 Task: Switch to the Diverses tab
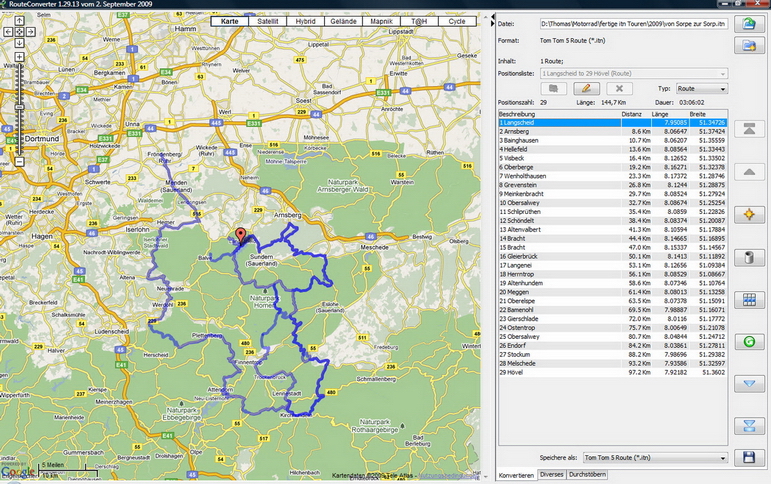pyautogui.click(x=551, y=475)
